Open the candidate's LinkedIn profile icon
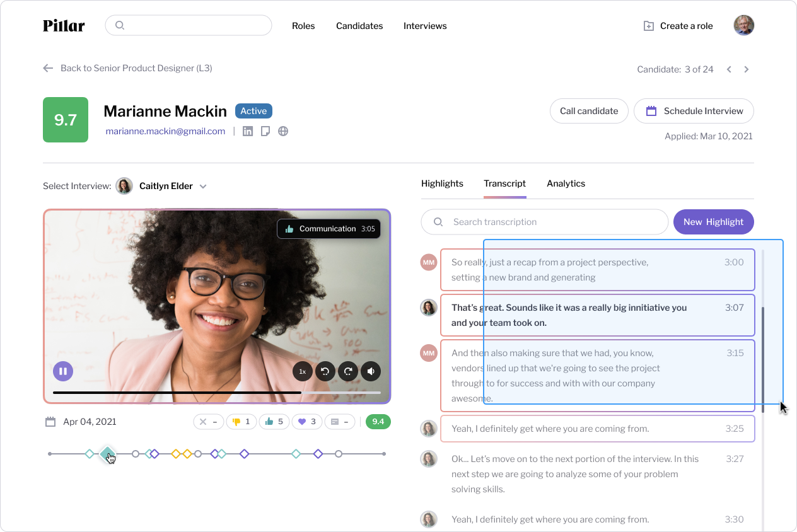The image size is (797, 532). point(248,131)
